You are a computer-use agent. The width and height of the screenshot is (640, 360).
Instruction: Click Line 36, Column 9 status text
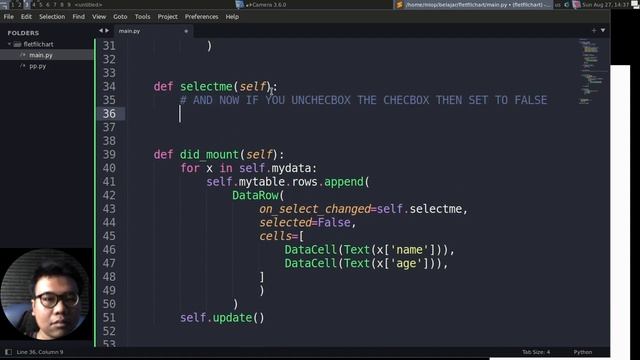click(40, 352)
